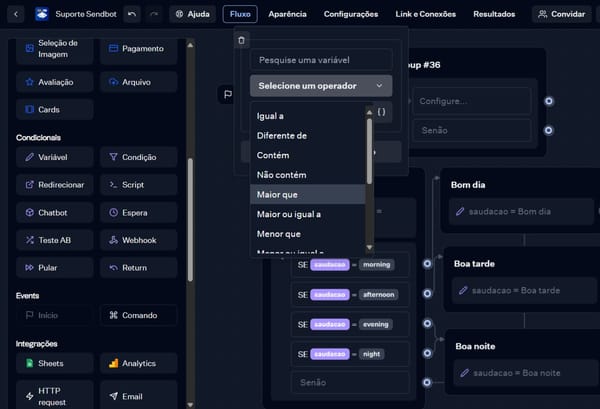This screenshot has width=600, height=409.
Task: Click the connector dot beside night
Action: pyautogui.click(x=427, y=353)
